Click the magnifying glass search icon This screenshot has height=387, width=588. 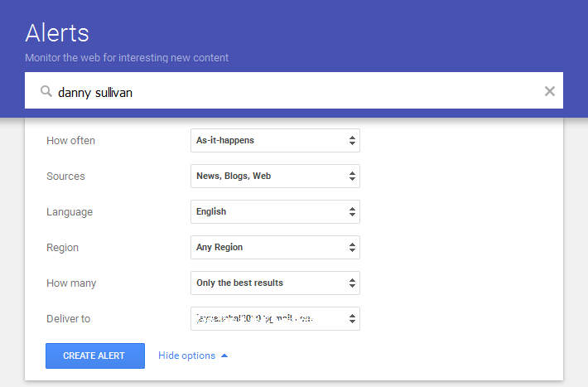point(46,91)
